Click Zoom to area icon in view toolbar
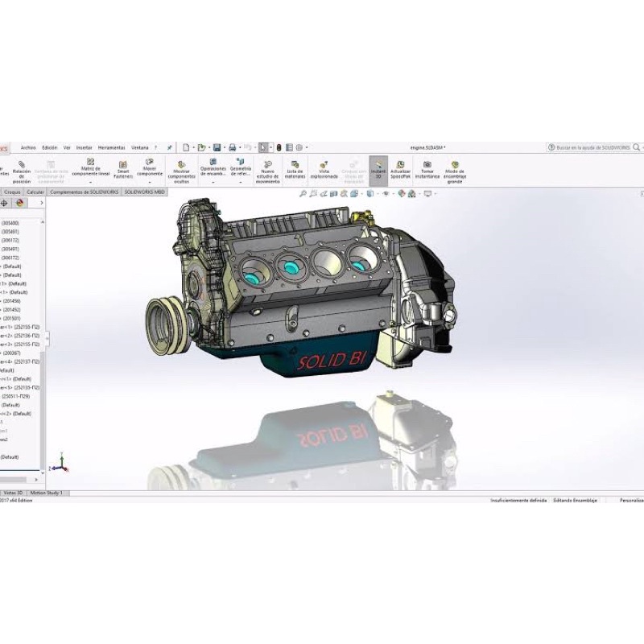Screen dimensions: 644x644 click(313, 193)
